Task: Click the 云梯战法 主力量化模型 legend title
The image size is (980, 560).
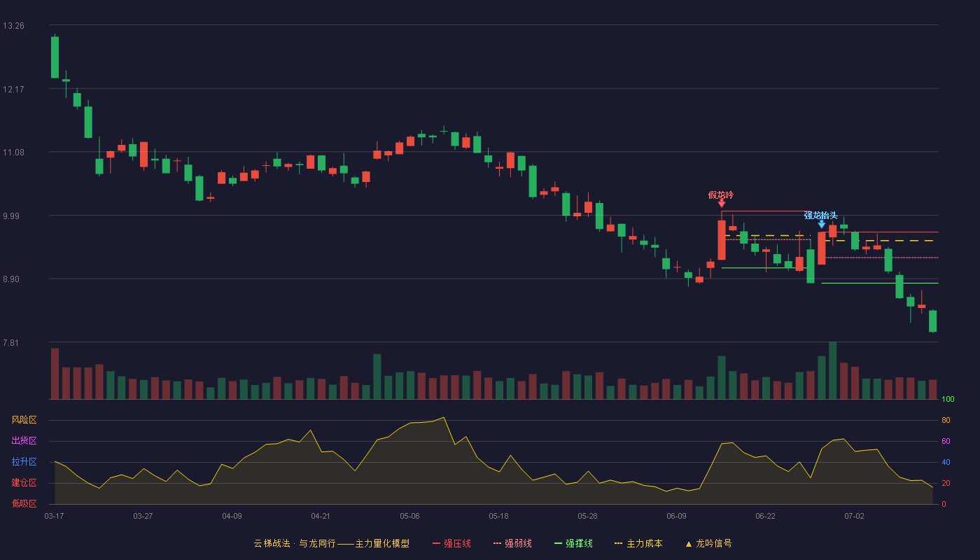Action: click(331, 543)
